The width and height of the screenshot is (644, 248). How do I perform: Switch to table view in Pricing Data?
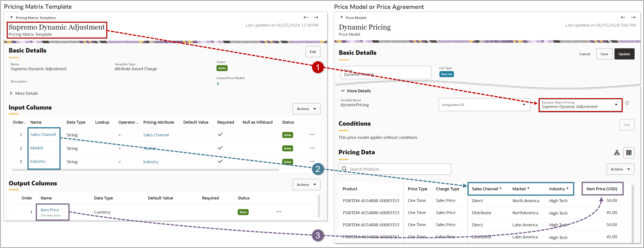pos(629,153)
